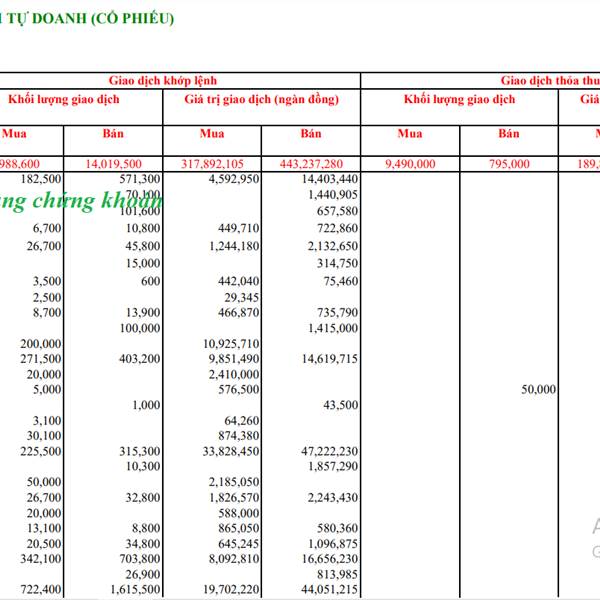Select cell 576,500
The height and width of the screenshot is (600, 600).
(239, 390)
